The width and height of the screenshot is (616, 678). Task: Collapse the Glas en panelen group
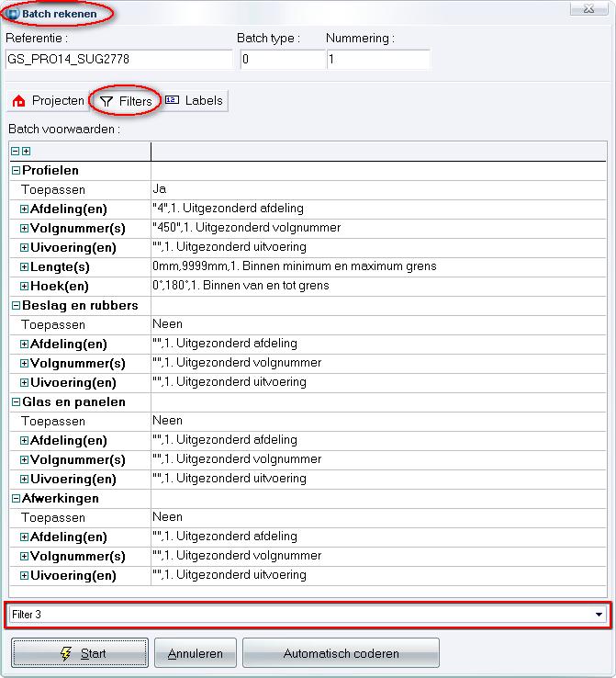[x=16, y=402]
